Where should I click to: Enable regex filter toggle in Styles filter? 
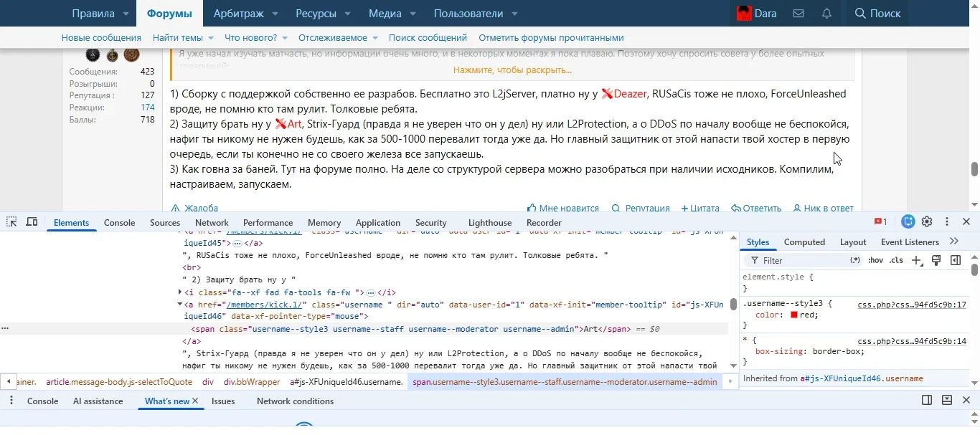tap(855, 260)
